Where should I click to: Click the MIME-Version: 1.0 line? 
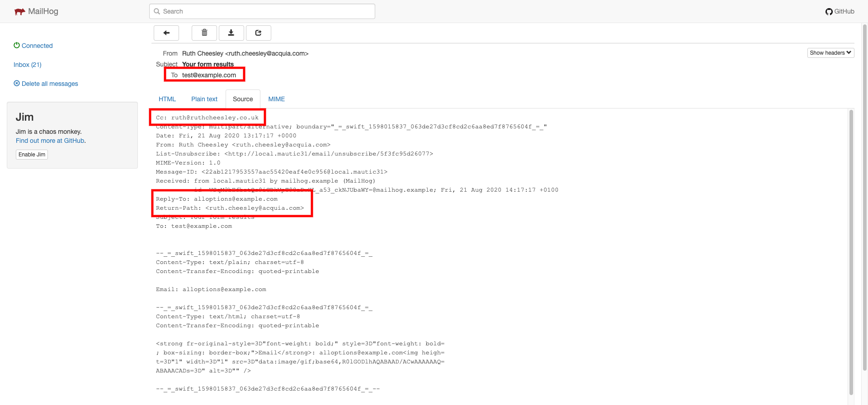(188, 163)
